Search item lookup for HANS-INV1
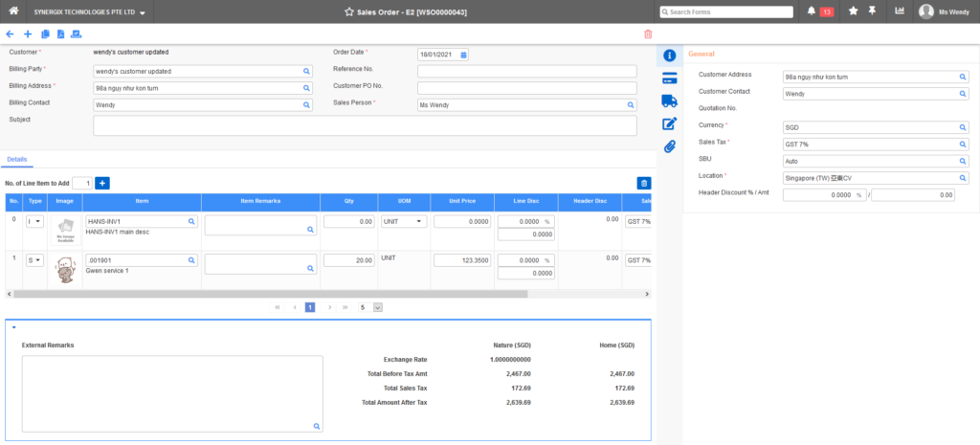 click(190, 222)
